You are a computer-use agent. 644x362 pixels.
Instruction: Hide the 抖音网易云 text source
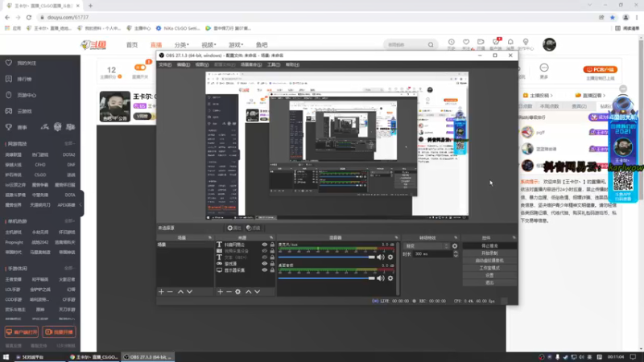tap(265, 245)
